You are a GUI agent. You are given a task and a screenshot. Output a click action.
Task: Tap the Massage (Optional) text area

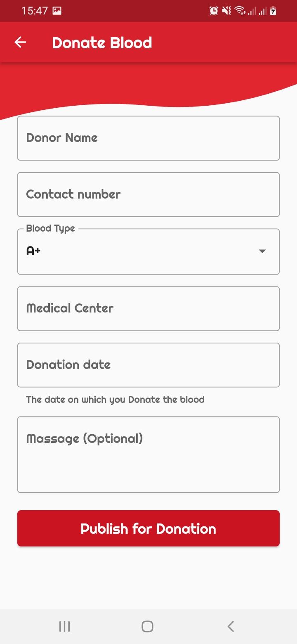point(148,455)
